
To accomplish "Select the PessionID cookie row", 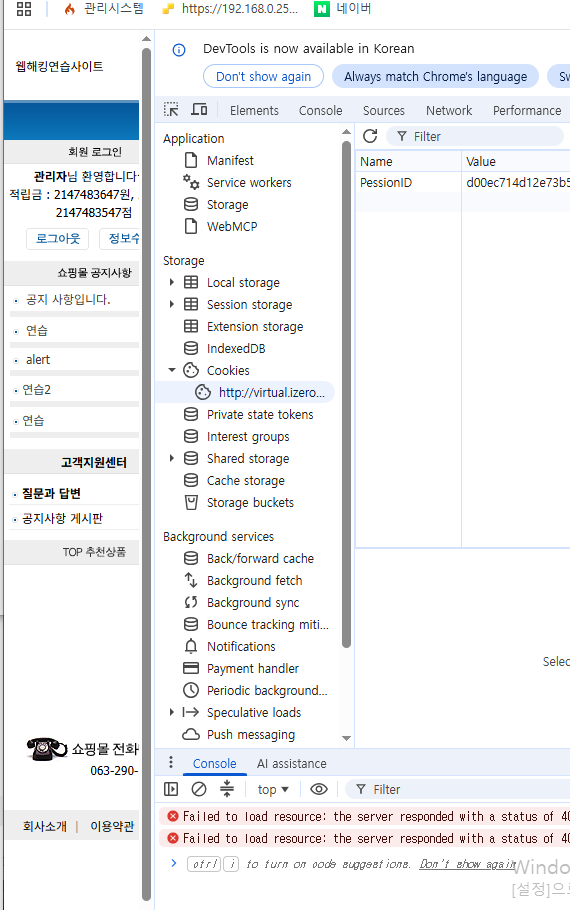I will point(463,182).
